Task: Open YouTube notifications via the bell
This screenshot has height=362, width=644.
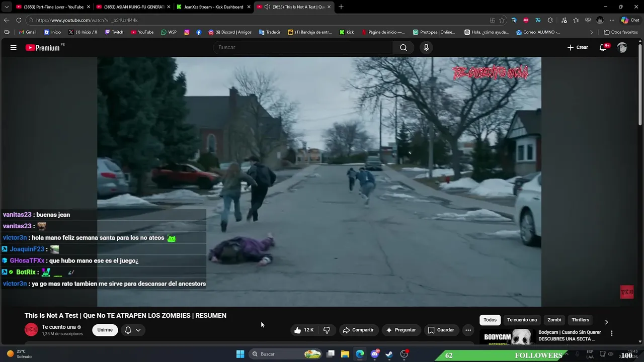Action: pyautogui.click(x=603, y=47)
